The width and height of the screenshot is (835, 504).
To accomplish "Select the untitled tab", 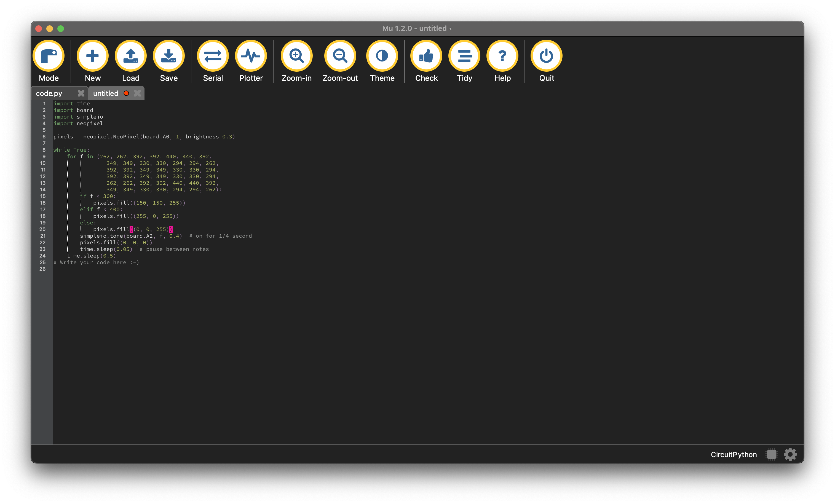I will pos(105,93).
